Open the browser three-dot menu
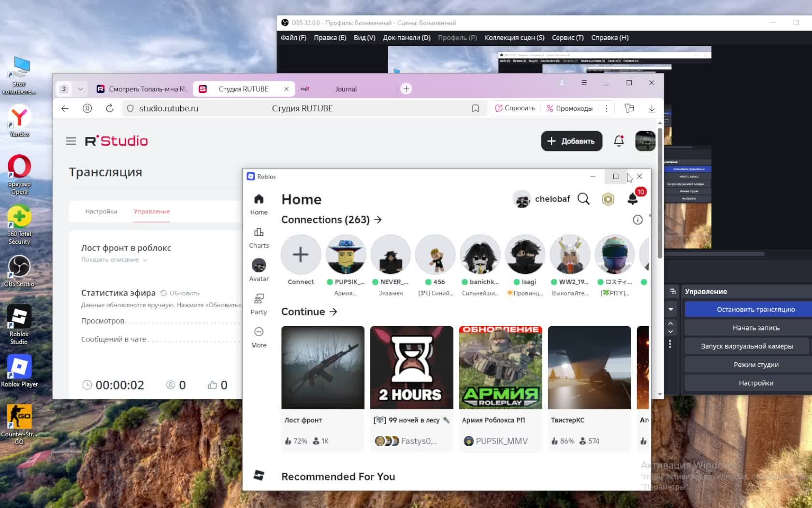This screenshot has height=508, width=812. click(x=607, y=108)
